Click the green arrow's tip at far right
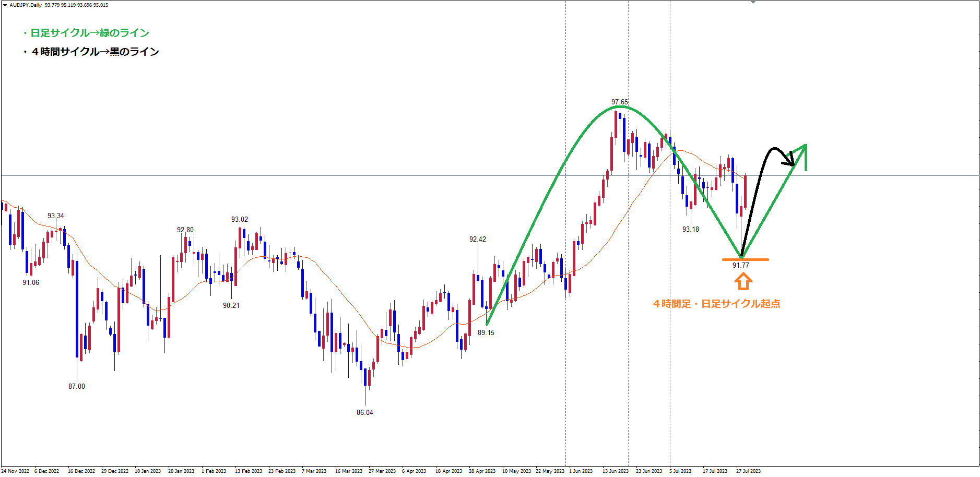980x477 pixels. pyautogui.click(x=805, y=147)
